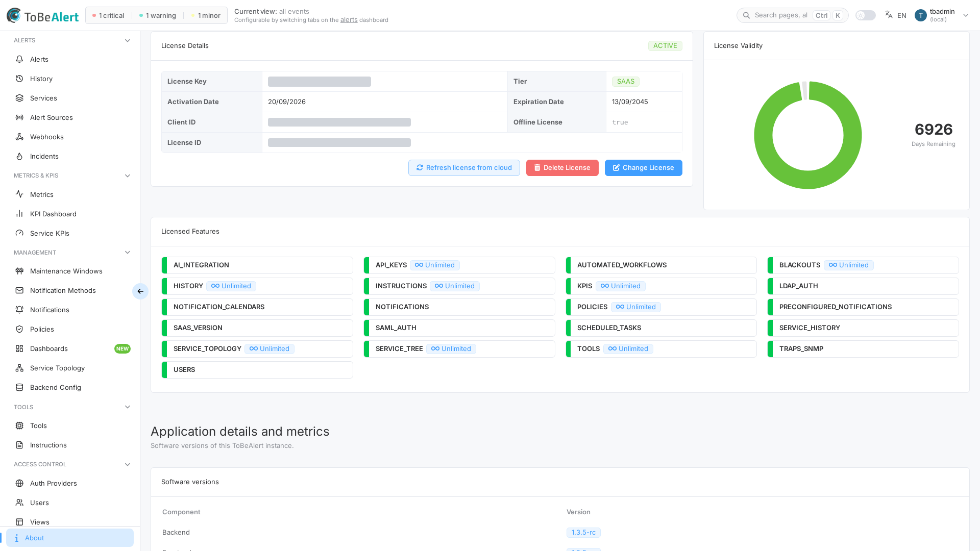Click the Alert Sources broadcast icon
Viewport: 980px width, 551px height.
pos(19,117)
